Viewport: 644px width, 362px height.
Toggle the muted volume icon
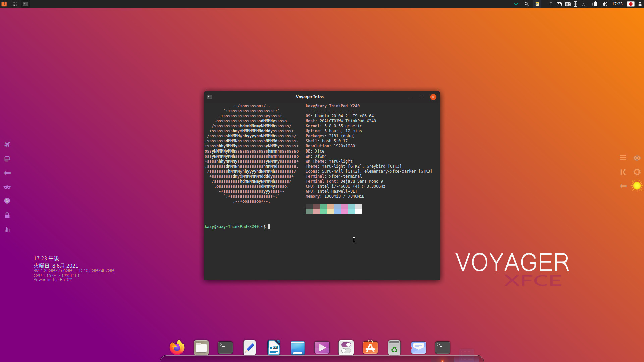tap(605, 4)
